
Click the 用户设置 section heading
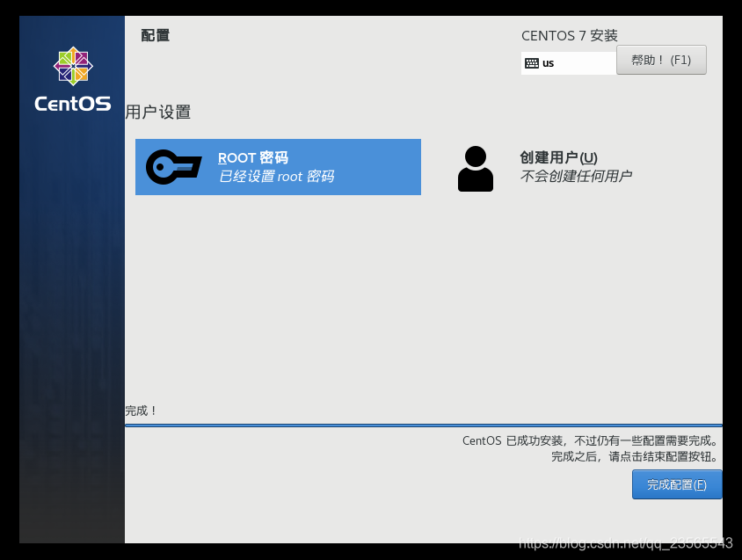(158, 113)
